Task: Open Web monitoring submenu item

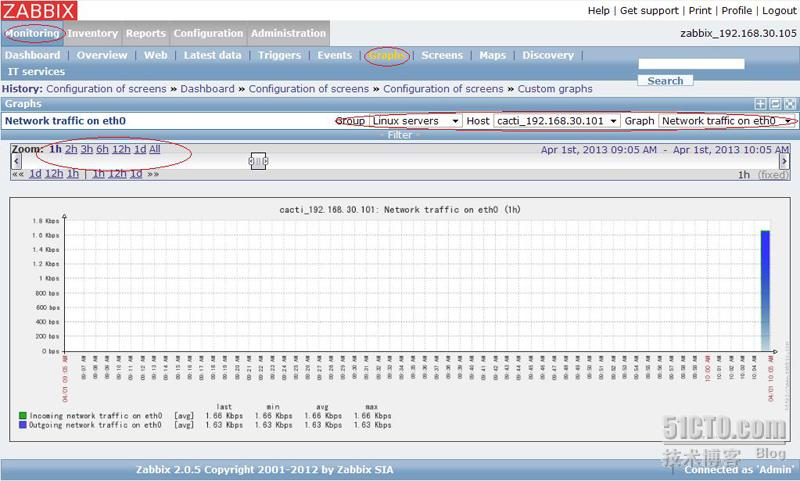Action: point(156,55)
